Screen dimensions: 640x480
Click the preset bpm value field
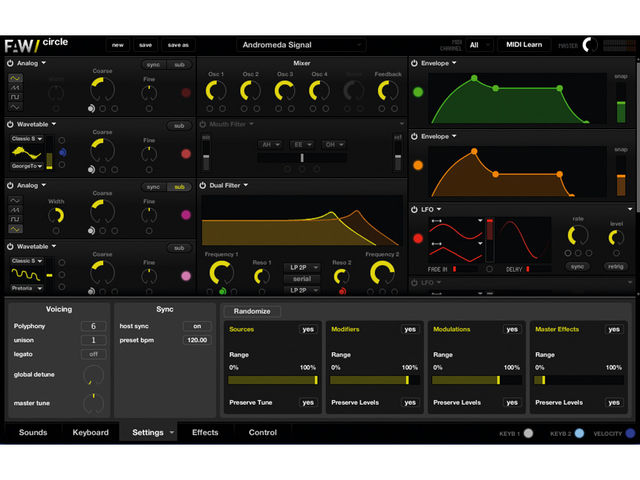[x=197, y=340]
